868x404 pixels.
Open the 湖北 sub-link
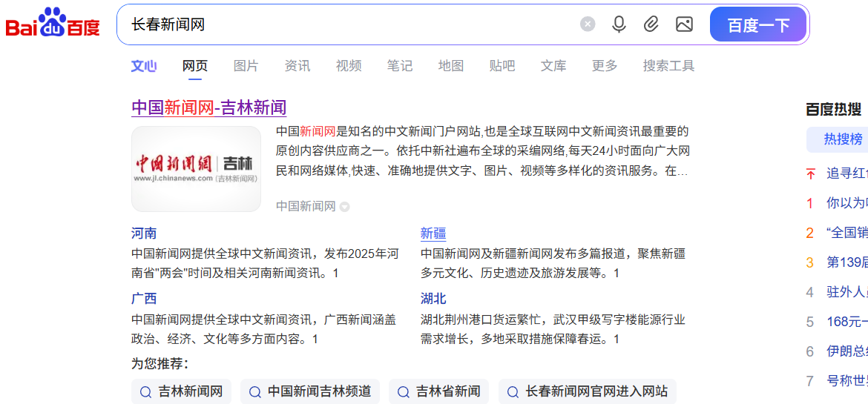(x=433, y=299)
